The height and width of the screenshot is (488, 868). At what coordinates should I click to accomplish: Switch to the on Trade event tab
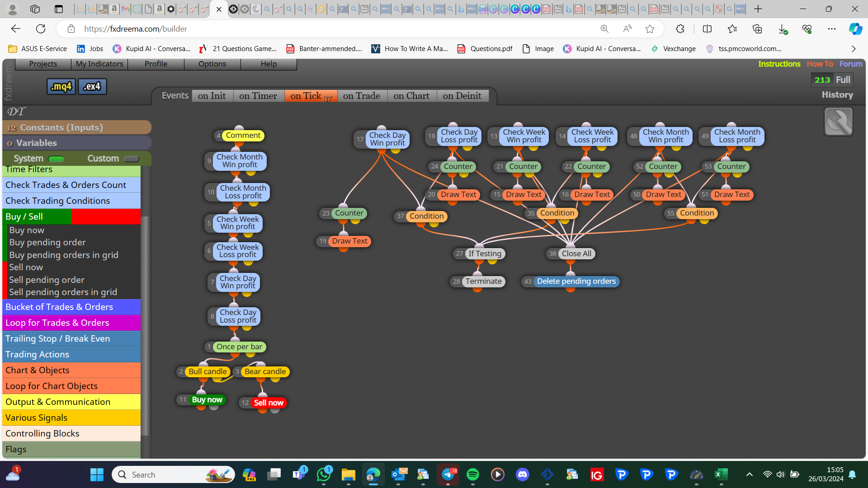[x=362, y=96]
